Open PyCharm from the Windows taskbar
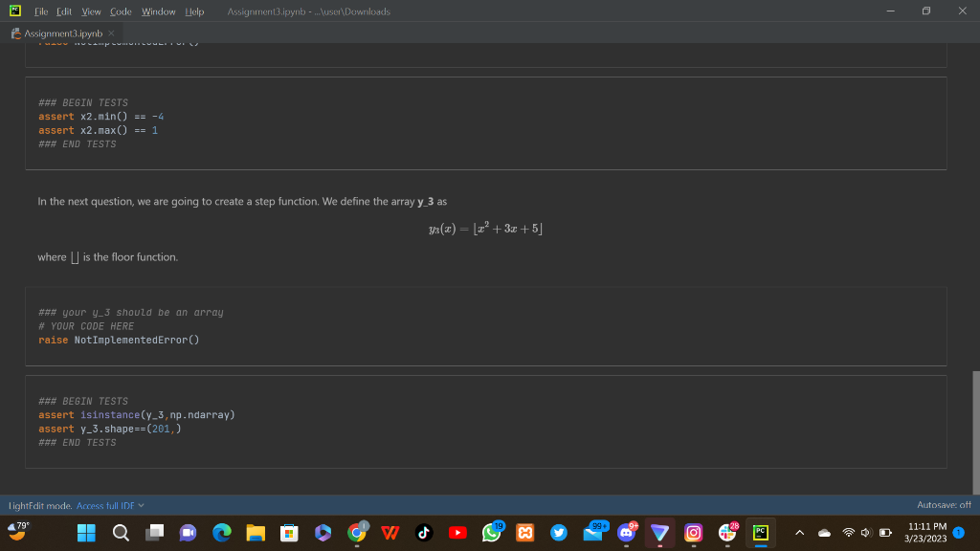The height and width of the screenshot is (551, 980). pyautogui.click(x=760, y=533)
